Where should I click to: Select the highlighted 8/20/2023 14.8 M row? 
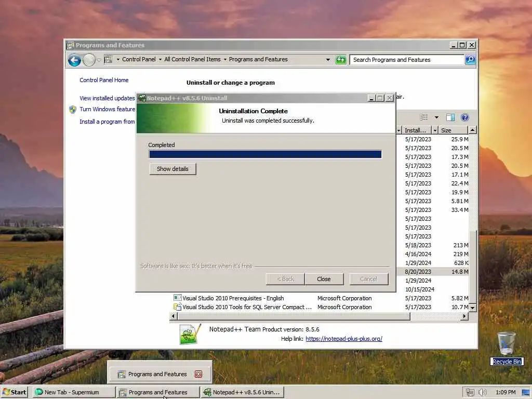pyautogui.click(x=432, y=271)
